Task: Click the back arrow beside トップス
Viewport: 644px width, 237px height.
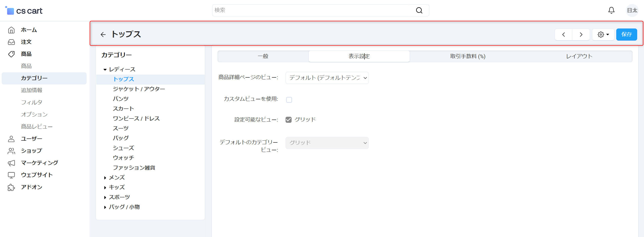Action: point(103,35)
